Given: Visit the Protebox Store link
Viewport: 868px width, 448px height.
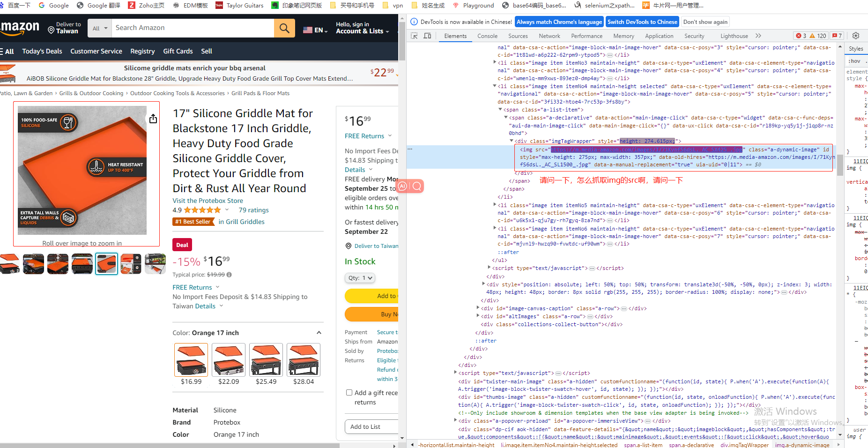Looking at the screenshot, I should [208, 201].
